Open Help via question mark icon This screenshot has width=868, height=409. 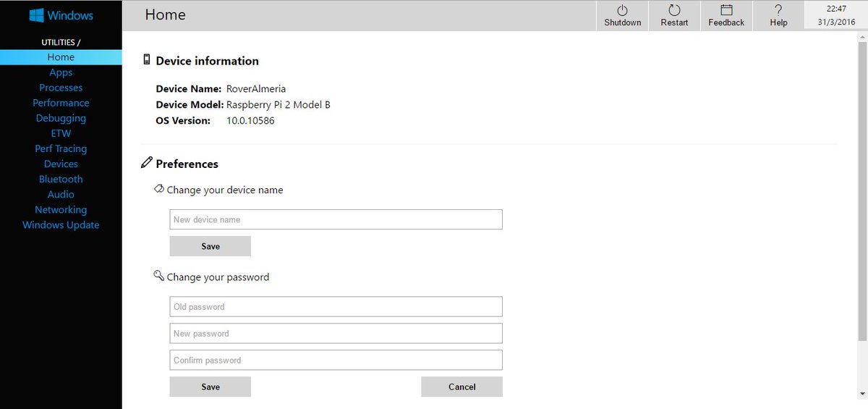(778, 10)
